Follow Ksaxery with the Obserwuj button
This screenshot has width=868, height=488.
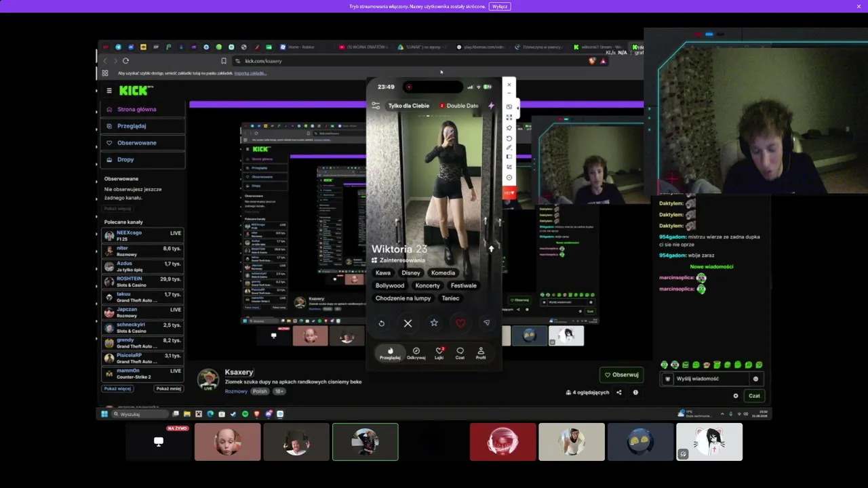[621, 375]
